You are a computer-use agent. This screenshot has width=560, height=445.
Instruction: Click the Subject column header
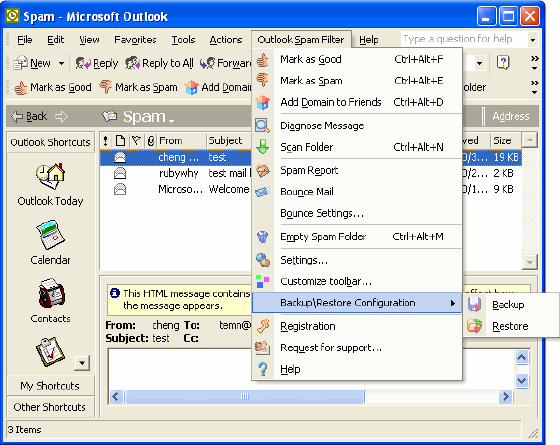click(x=229, y=141)
